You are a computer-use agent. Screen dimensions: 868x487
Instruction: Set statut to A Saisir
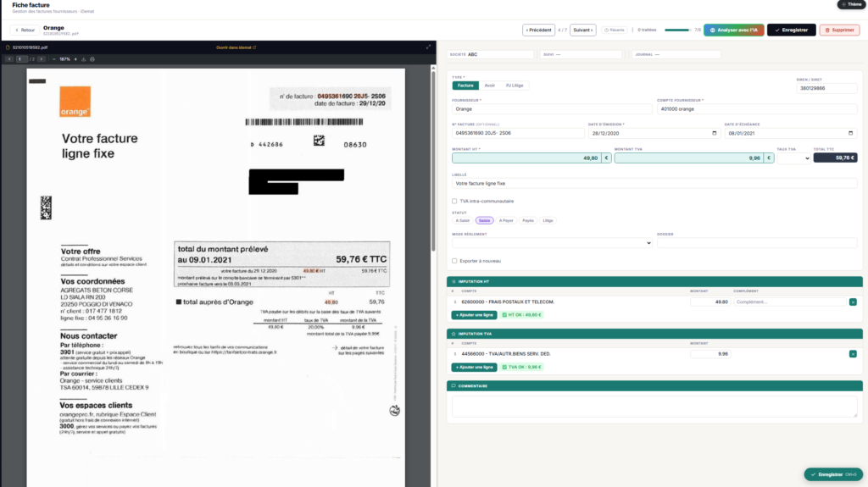tap(463, 221)
